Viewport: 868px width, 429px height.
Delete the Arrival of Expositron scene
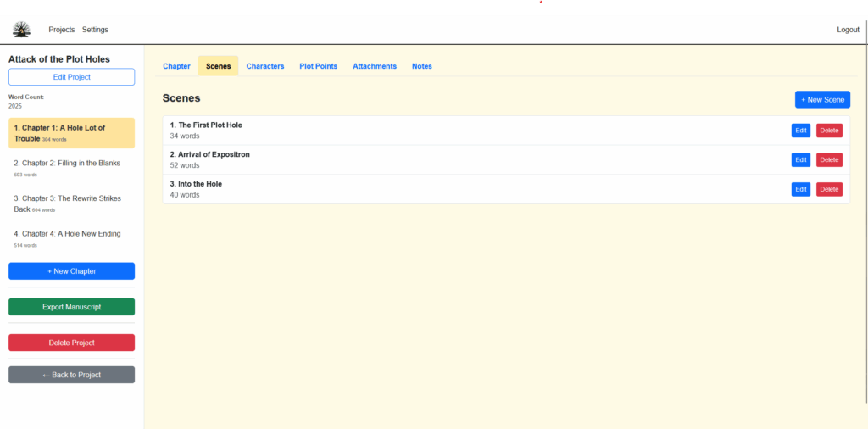point(829,160)
